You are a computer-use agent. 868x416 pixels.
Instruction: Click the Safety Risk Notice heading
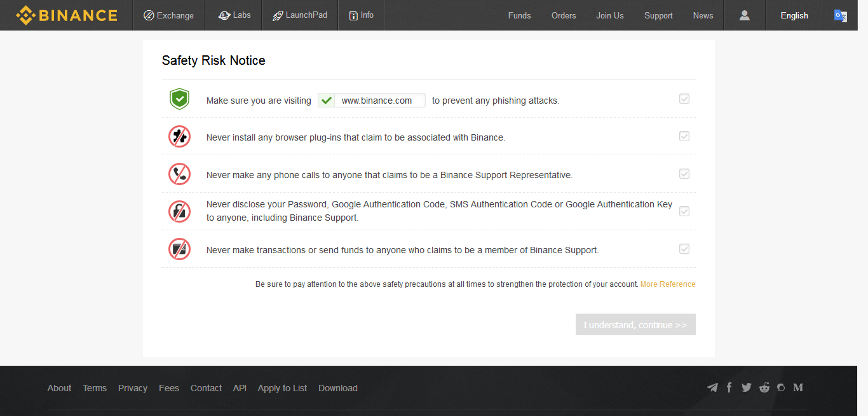(214, 60)
